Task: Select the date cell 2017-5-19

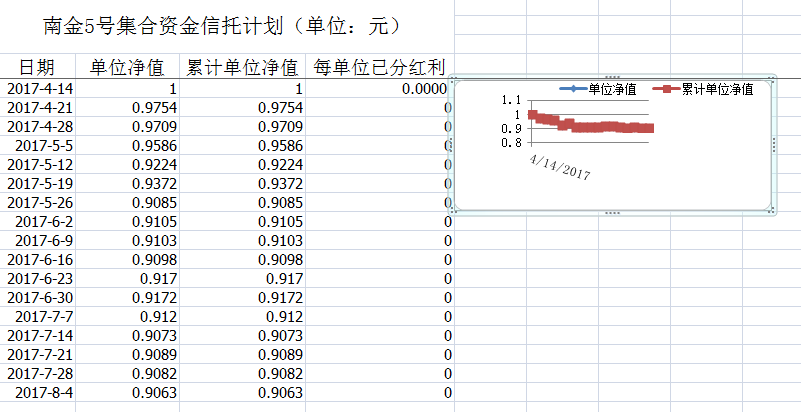Action: [x=42, y=183]
